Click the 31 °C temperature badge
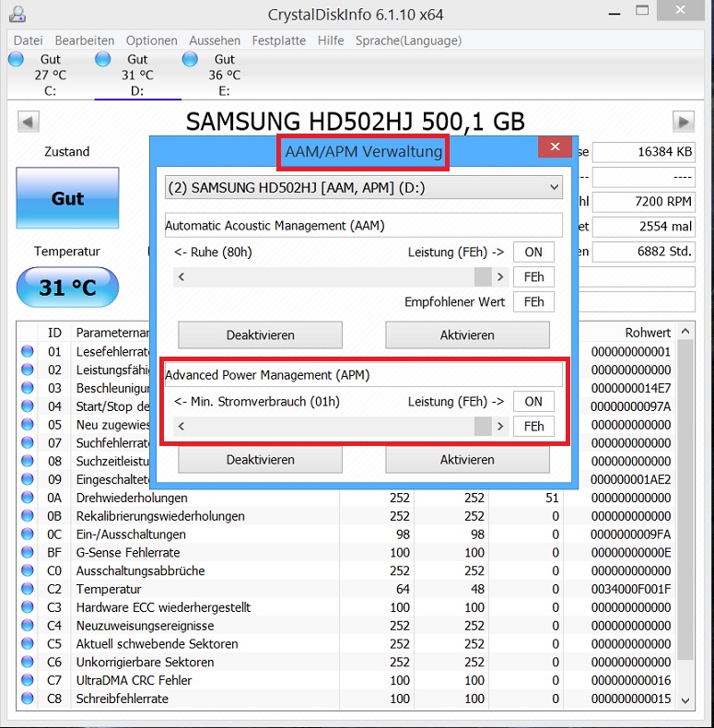The height and width of the screenshot is (728, 714). [67, 288]
